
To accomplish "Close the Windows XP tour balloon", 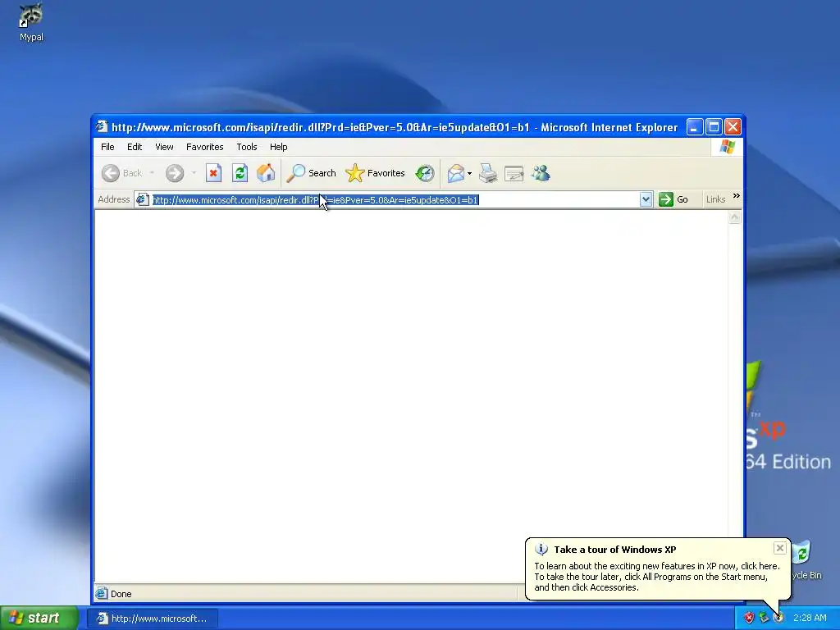I will click(x=779, y=547).
